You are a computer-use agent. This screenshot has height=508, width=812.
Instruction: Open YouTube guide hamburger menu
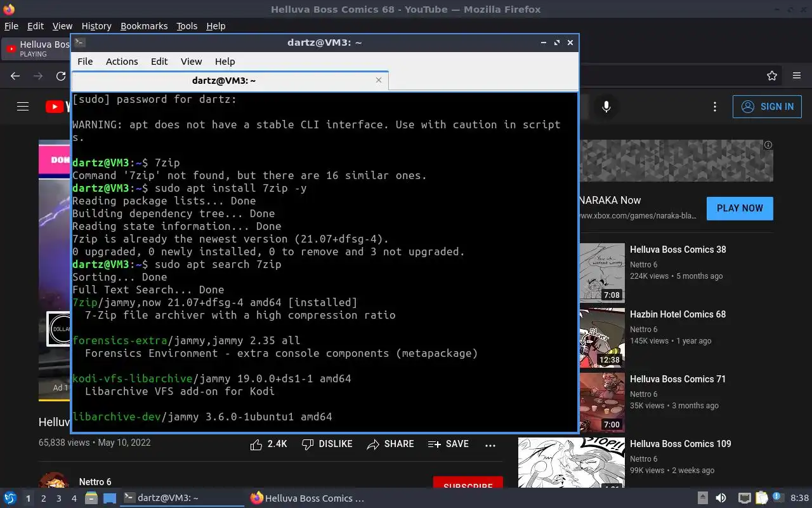click(23, 107)
